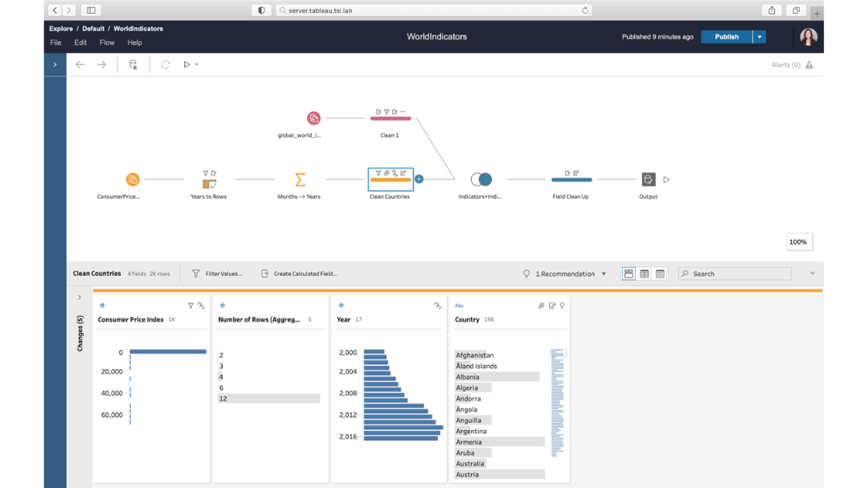Select the Years to Rows pivot step
Viewport: 868px width, 488px height.
click(x=209, y=182)
